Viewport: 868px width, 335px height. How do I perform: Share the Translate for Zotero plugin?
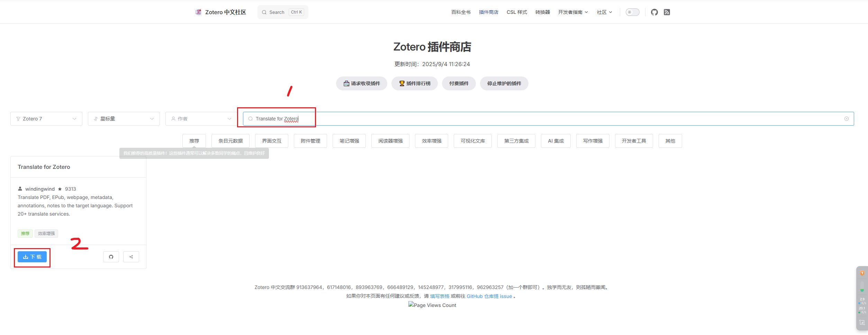(x=131, y=257)
